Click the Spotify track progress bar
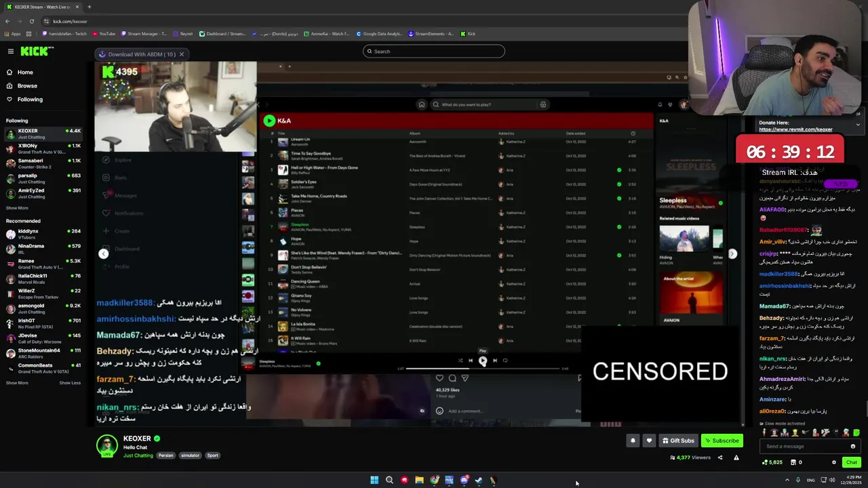868x488 pixels. 483,369
